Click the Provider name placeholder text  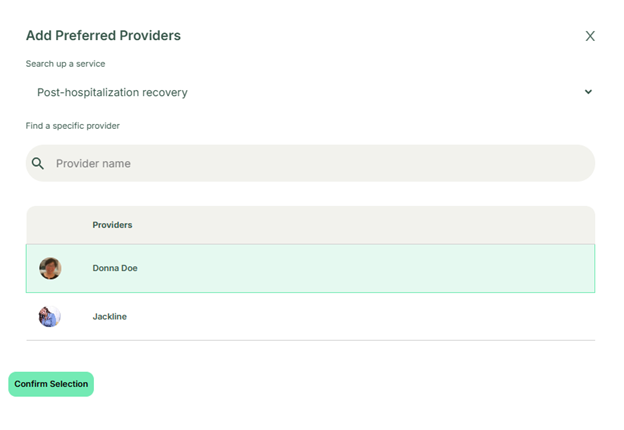93,164
